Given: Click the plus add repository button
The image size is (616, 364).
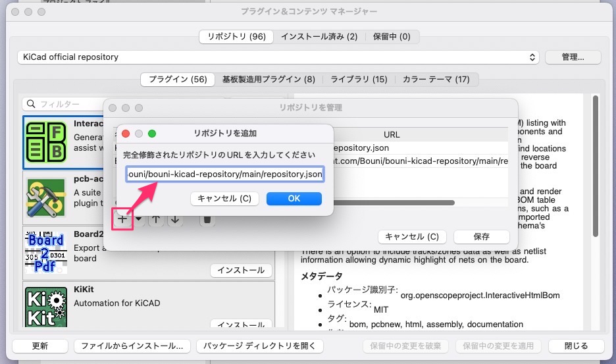Looking at the screenshot, I should [122, 220].
